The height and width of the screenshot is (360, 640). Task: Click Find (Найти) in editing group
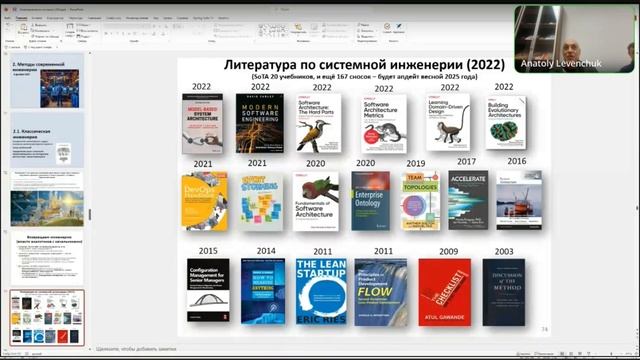coord(364,25)
